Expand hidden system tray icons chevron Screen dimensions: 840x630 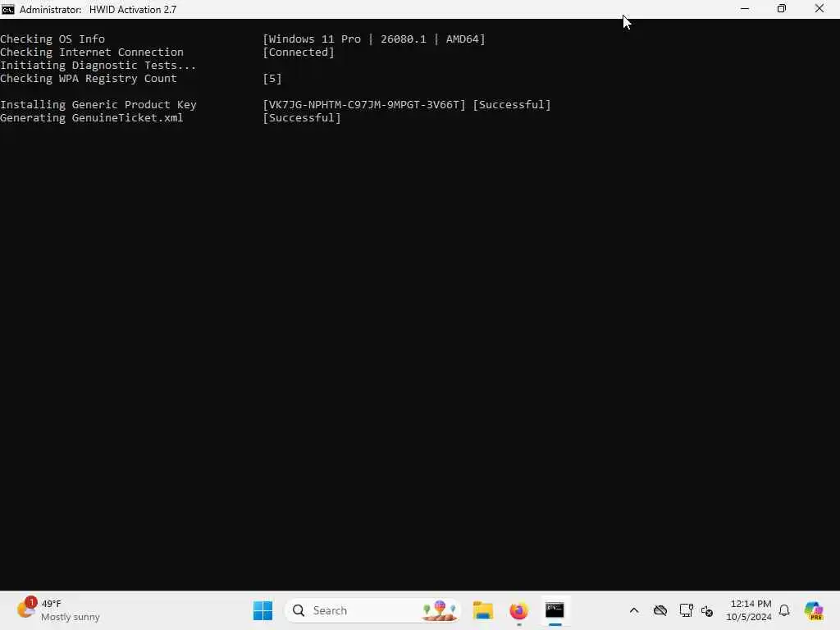tap(634, 610)
